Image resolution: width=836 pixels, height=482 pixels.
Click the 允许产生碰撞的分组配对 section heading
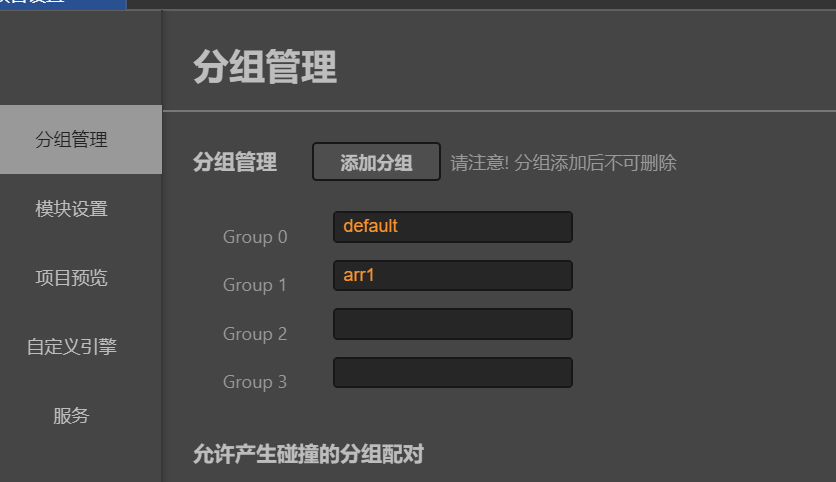(x=308, y=455)
